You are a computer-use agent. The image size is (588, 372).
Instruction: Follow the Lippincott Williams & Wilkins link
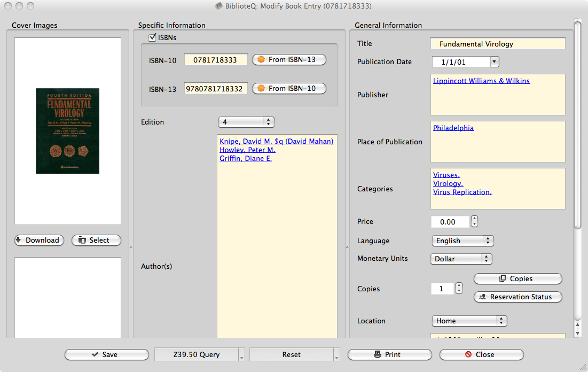(481, 81)
